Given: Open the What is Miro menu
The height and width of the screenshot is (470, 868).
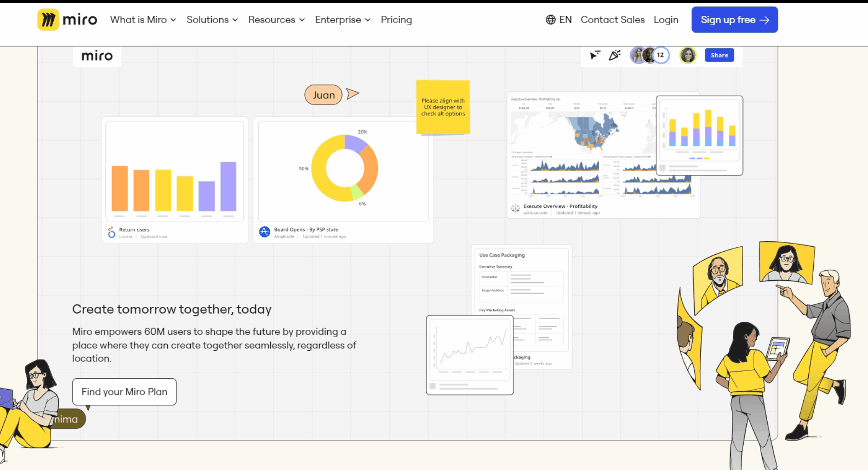Looking at the screenshot, I should coord(143,20).
